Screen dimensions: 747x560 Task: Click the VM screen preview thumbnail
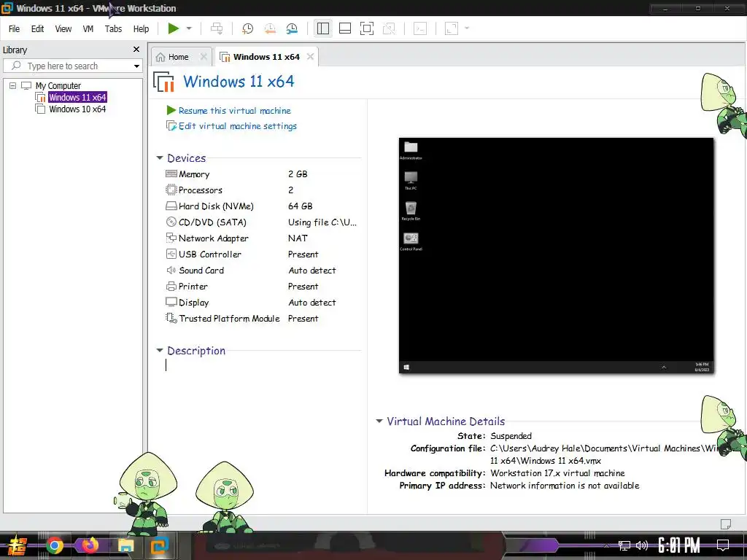(x=556, y=255)
